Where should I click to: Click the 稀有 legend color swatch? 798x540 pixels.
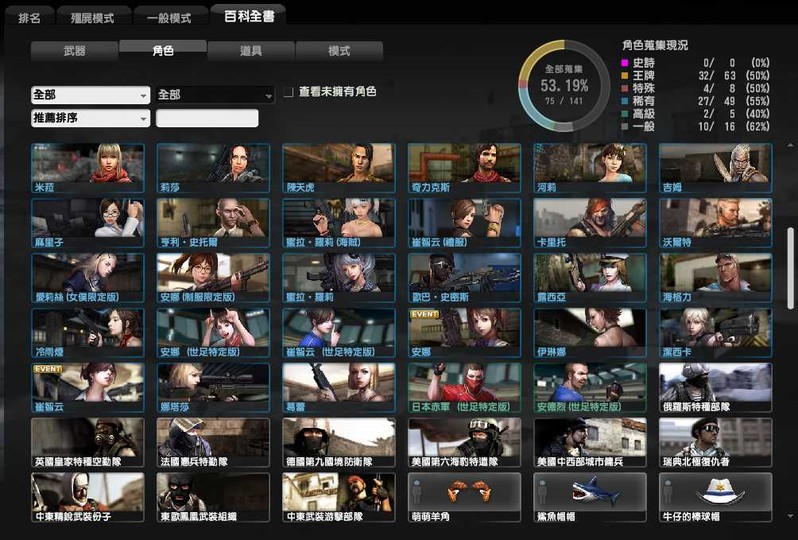[625, 101]
